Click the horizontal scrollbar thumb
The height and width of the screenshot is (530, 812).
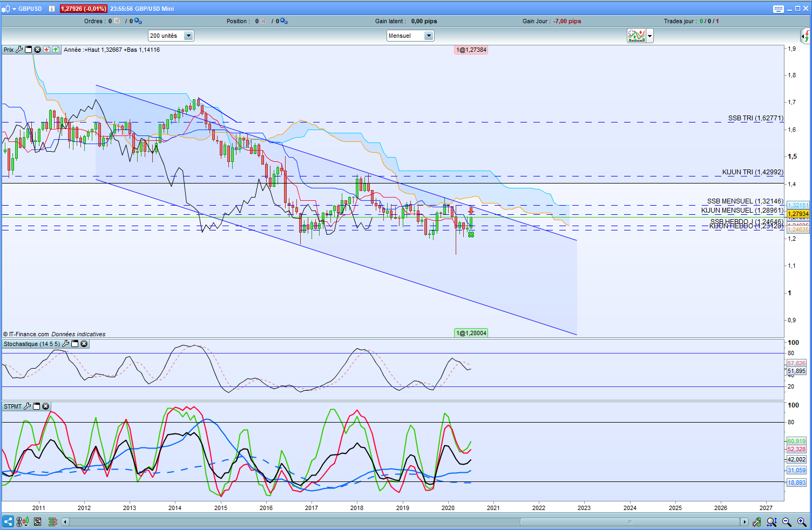(630, 522)
